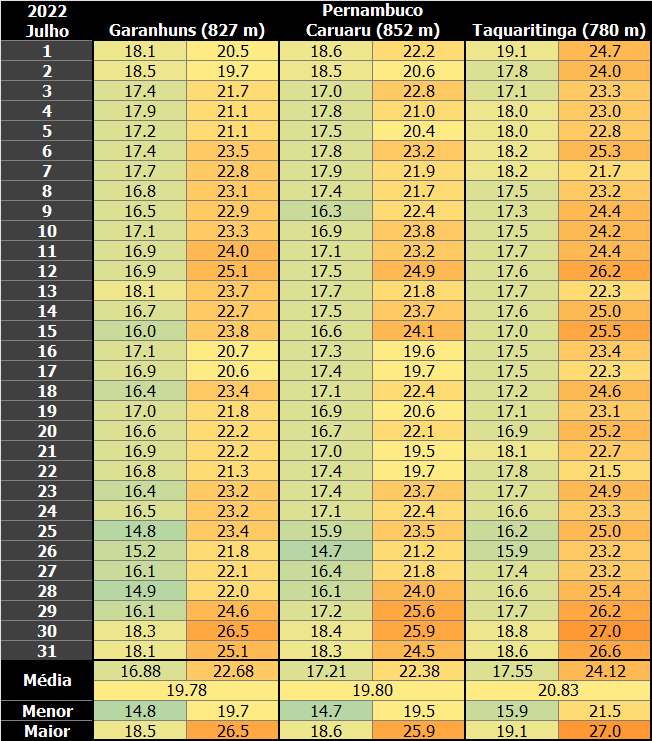Click day "1" row label
Viewport: 652px width, 741px height.
47,51
